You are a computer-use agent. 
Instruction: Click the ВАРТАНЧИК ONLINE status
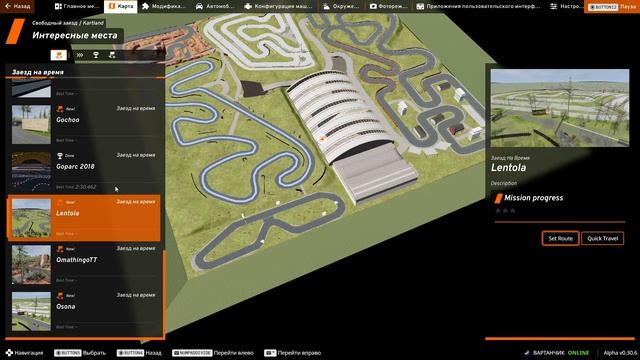pyautogui.click(x=557, y=353)
